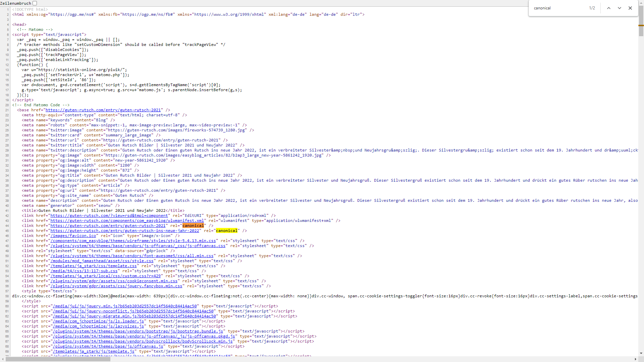Open the favicon.ico link
Screen dimensions: 644x362
[x=73, y=236]
